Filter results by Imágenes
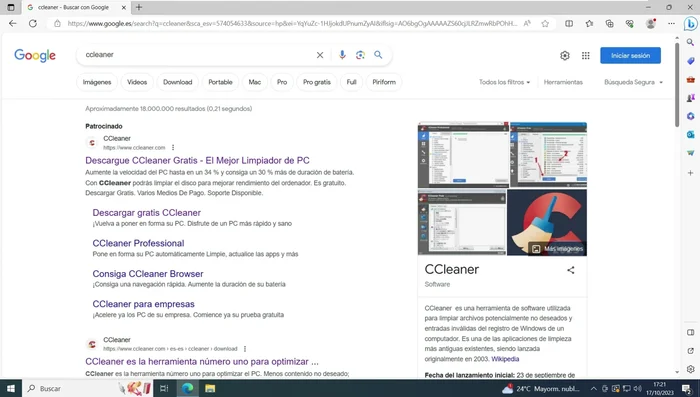 pyautogui.click(x=97, y=82)
